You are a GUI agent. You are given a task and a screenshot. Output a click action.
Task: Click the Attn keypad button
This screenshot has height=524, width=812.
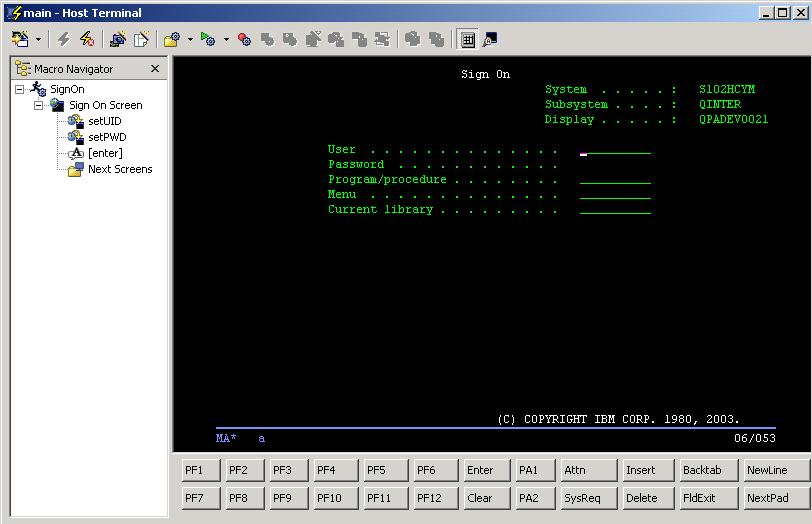(x=589, y=470)
